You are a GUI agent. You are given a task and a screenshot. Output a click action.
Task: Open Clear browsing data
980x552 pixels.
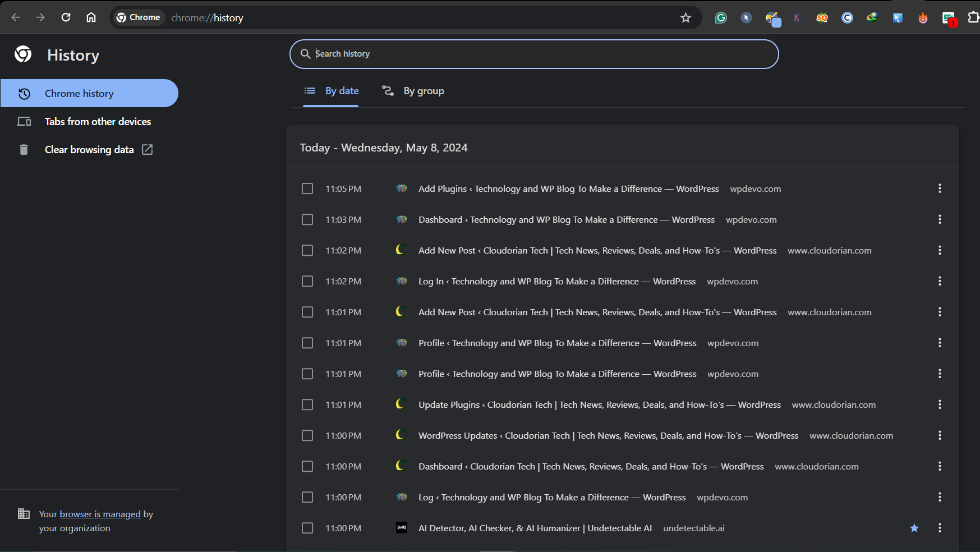pos(89,149)
